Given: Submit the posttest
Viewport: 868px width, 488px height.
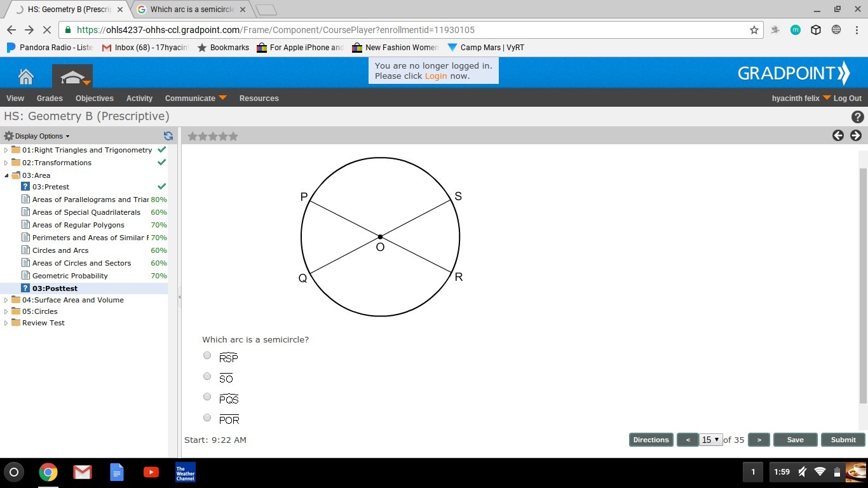Looking at the screenshot, I should (843, 440).
